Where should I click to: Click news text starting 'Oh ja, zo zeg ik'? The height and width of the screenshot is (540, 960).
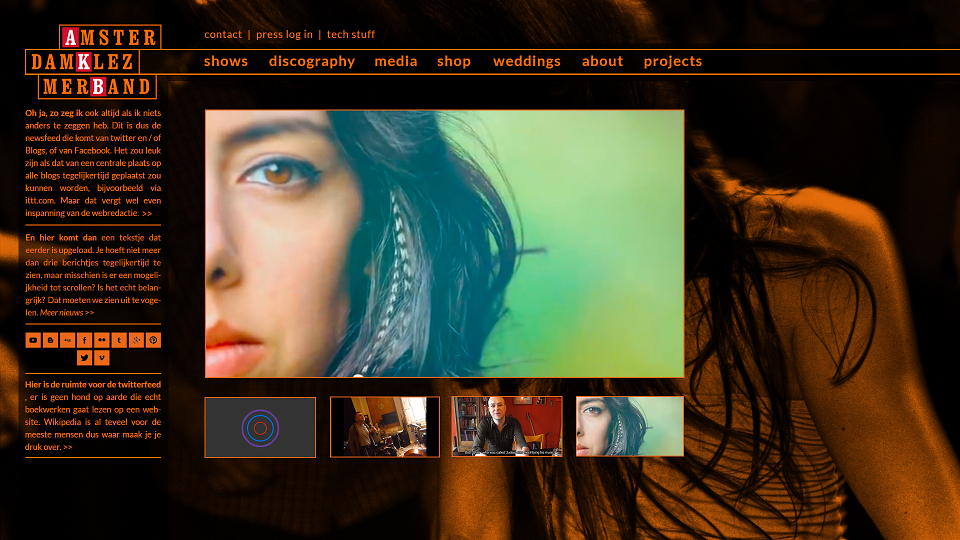[93, 163]
